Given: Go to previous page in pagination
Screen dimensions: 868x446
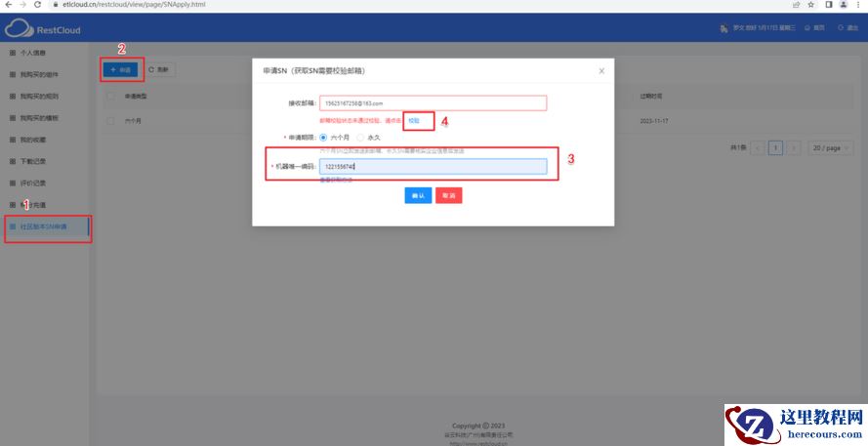Looking at the screenshot, I should coord(758,147).
